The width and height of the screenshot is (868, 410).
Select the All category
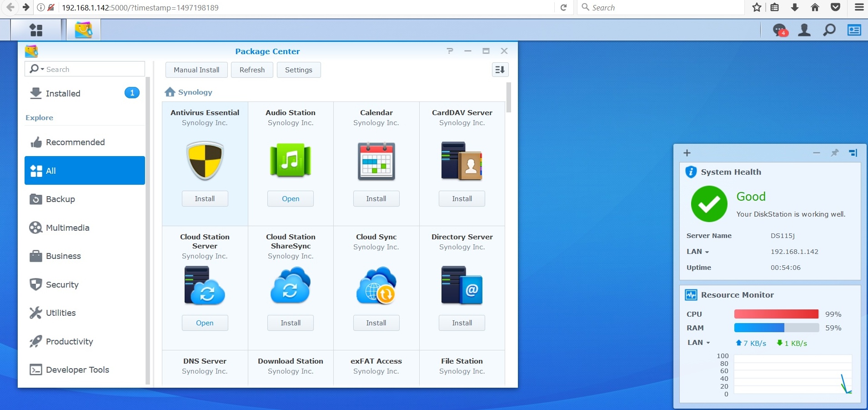click(85, 171)
